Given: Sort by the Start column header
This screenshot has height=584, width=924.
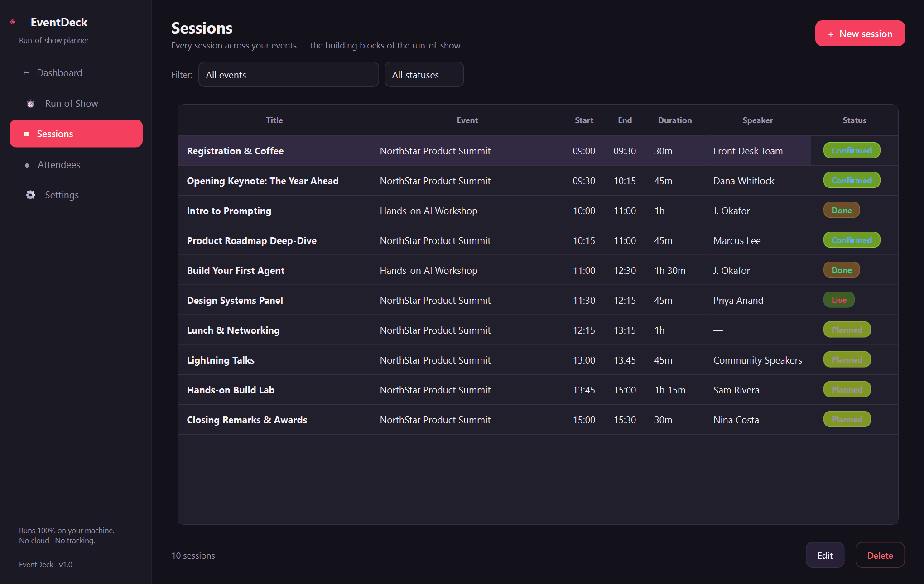Looking at the screenshot, I should [584, 120].
